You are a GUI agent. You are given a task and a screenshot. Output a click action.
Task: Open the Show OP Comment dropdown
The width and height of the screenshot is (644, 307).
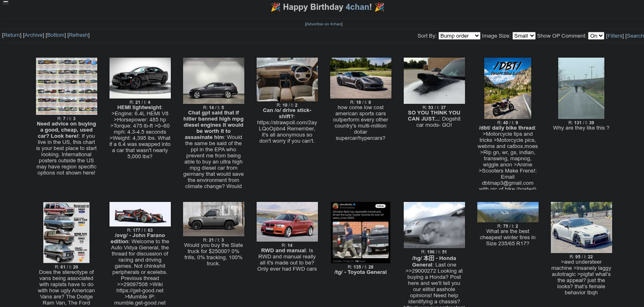pos(596,36)
